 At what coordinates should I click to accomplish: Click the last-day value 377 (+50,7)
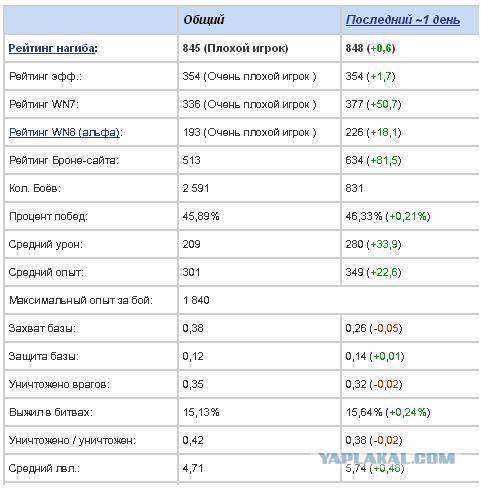[373, 104]
